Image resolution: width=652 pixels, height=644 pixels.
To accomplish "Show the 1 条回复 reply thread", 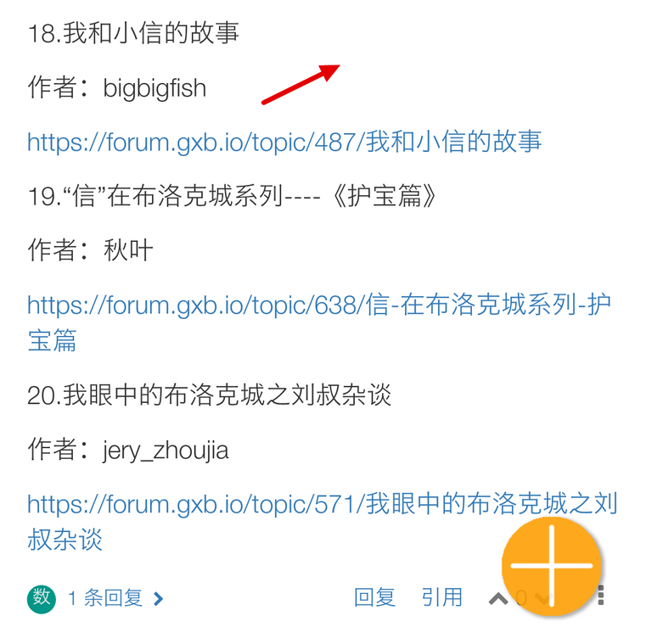I will click(x=104, y=598).
